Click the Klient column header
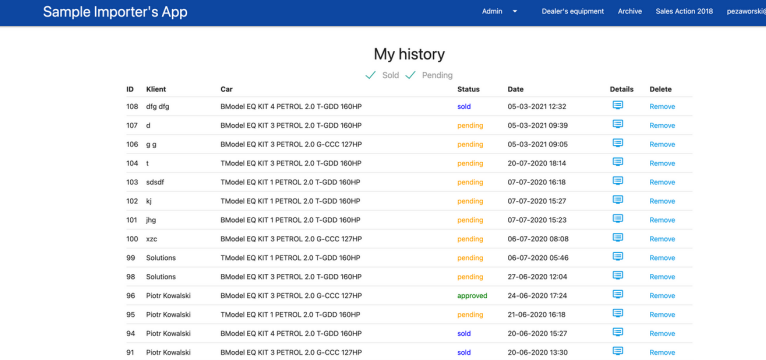Viewport: 766px width, 360px height. coord(156,89)
